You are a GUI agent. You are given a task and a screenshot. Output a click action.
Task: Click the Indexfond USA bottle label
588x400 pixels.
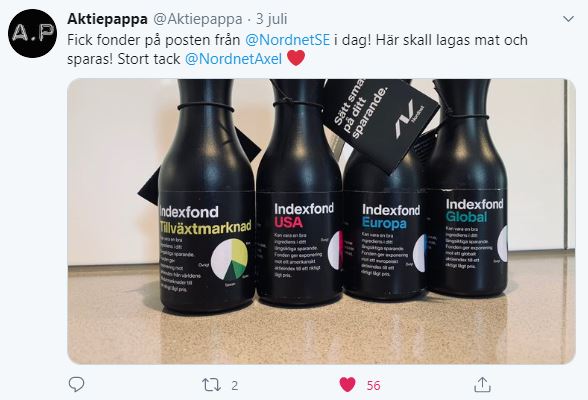click(x=300, y=240)
